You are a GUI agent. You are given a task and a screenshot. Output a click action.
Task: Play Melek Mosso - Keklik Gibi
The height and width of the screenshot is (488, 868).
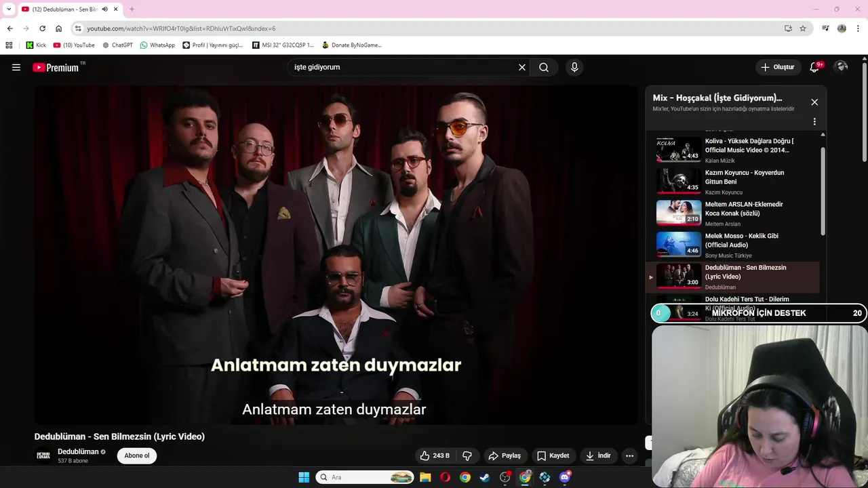point(732,245)
